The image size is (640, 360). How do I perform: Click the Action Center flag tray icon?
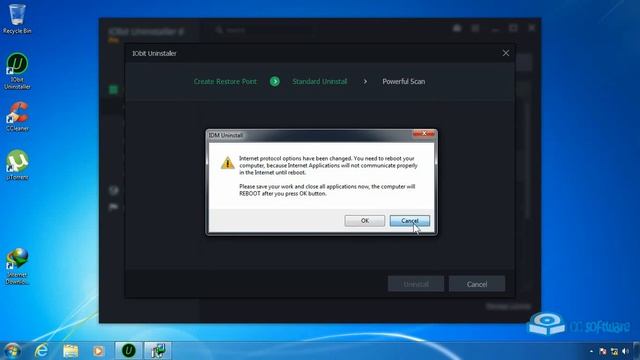(603, 351)
